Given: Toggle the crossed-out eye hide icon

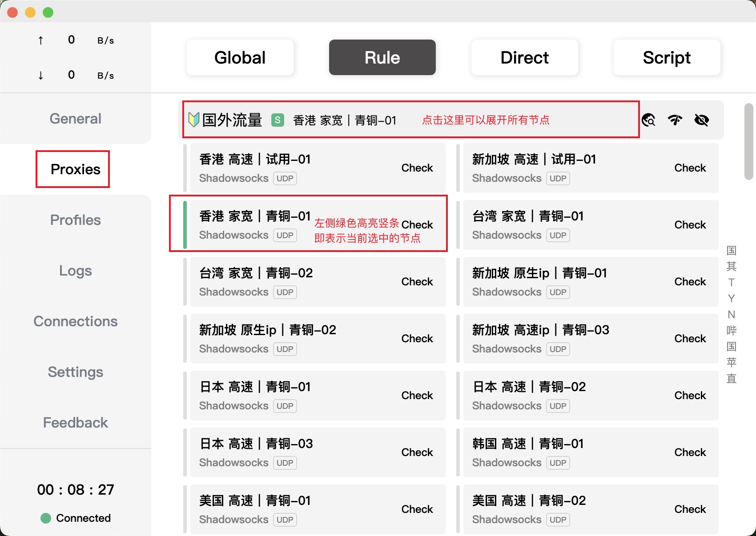Looking at the screenshot, I should tap(702, 120).
